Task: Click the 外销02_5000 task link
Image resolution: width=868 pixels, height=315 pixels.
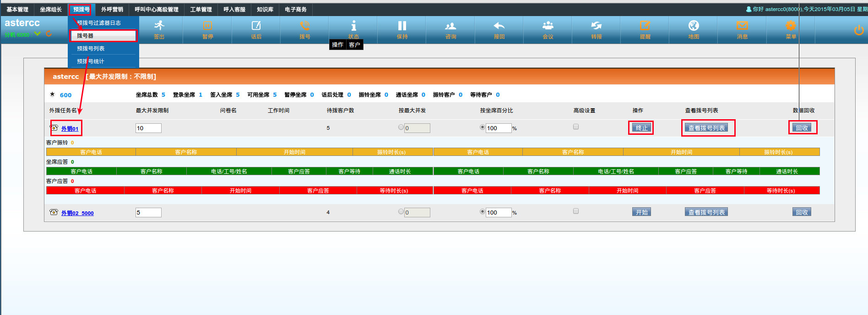Action: tap(77, 213)
